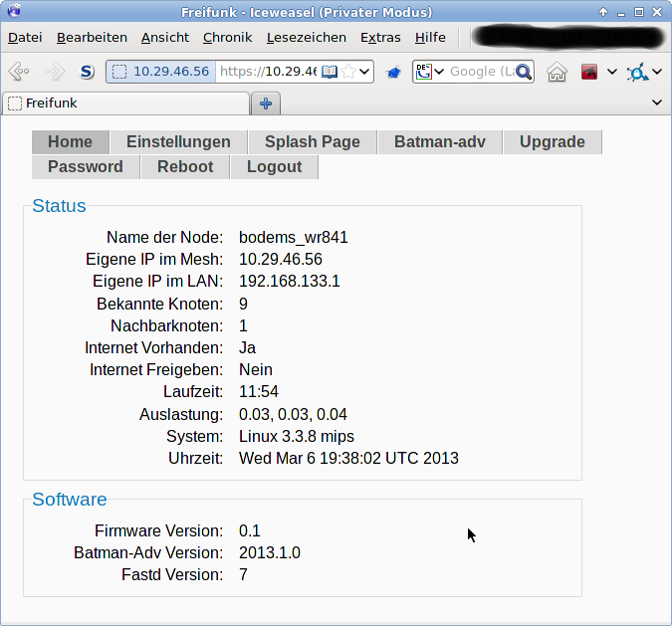
Task: Click the blue S toolbar icon
Action: tap(88, 72)
